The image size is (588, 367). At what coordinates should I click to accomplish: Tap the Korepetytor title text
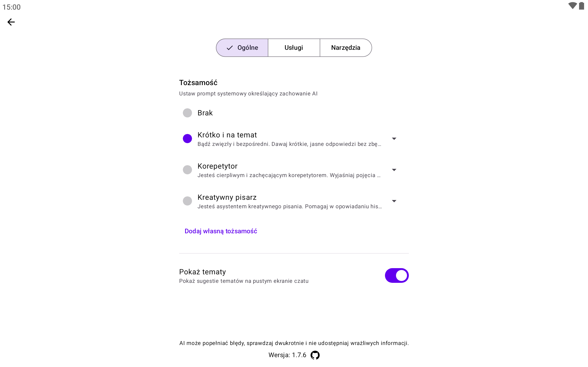[218, 166]
